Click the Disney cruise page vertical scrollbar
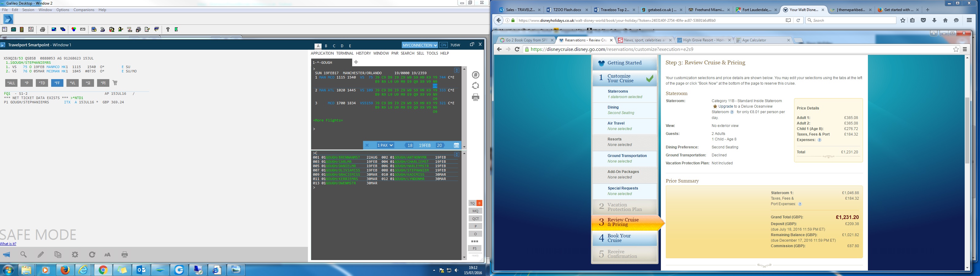 pyautogui.click(x=967, y=131)
